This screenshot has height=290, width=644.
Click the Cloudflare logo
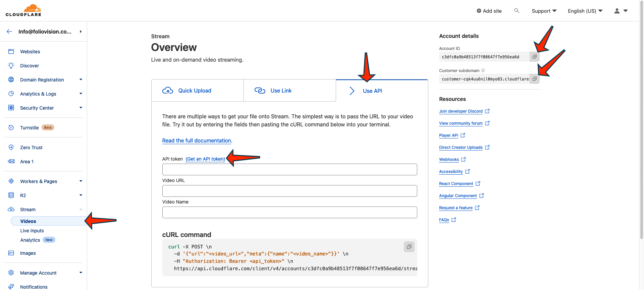(23, 10)
